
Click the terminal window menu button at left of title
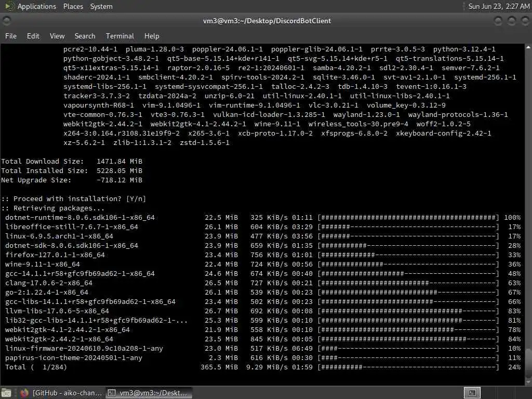(x=6, y=21)
